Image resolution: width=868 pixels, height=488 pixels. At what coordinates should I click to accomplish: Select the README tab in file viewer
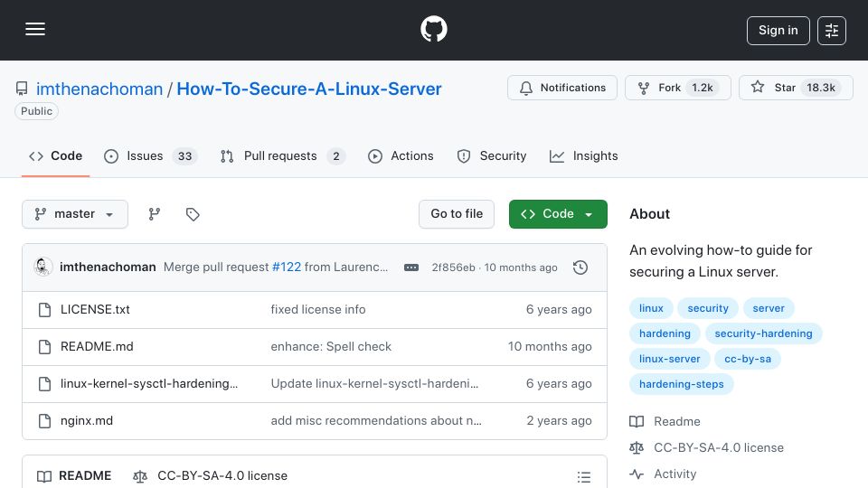[x=74, y=476]
